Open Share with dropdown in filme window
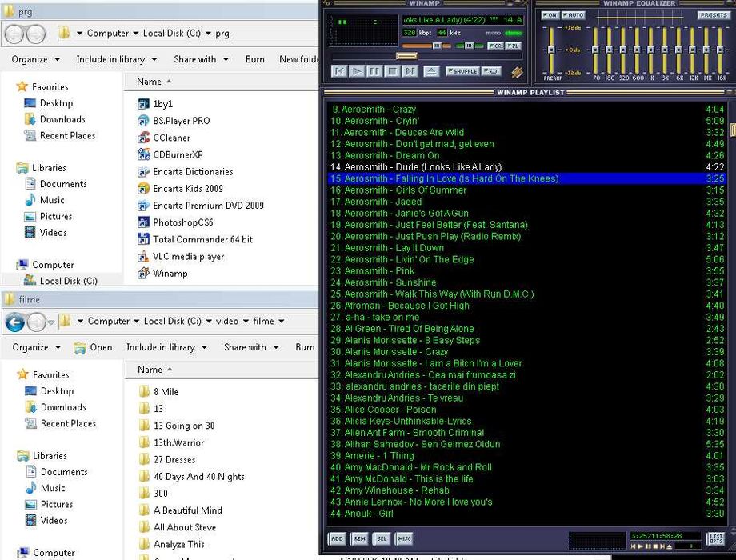This screenshot has height=560, width=736. (x=251, y=347)
